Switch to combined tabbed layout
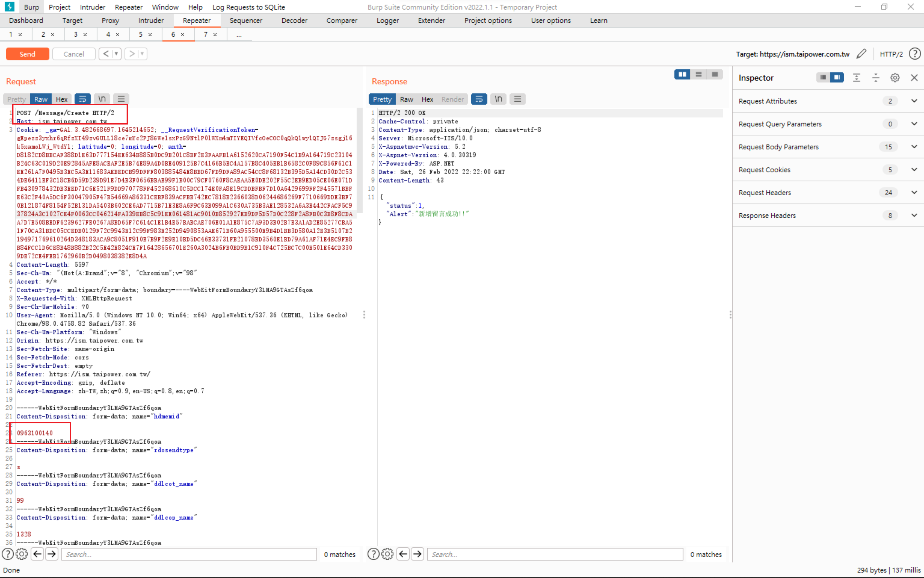924x578 pixels. (x=715, y=74)
